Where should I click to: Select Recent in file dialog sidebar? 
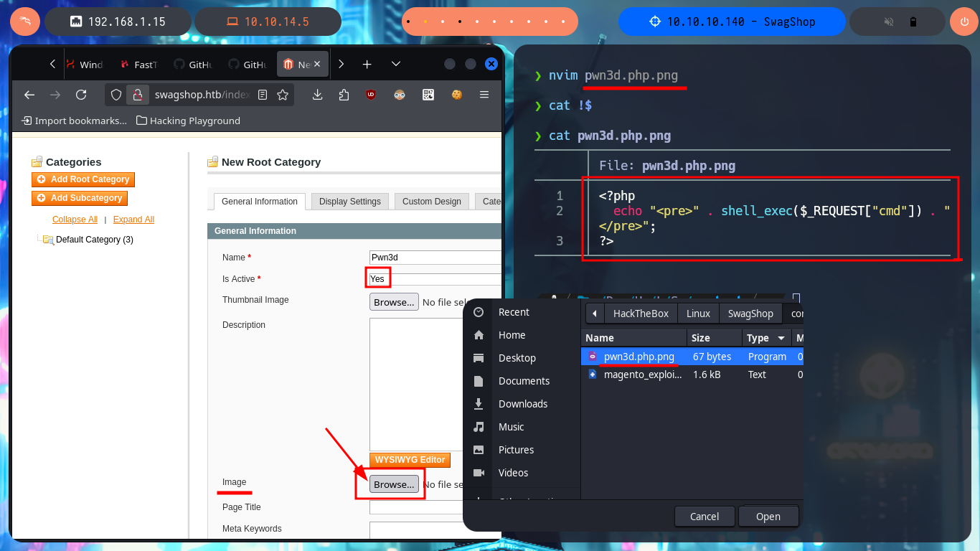(520, 312)
